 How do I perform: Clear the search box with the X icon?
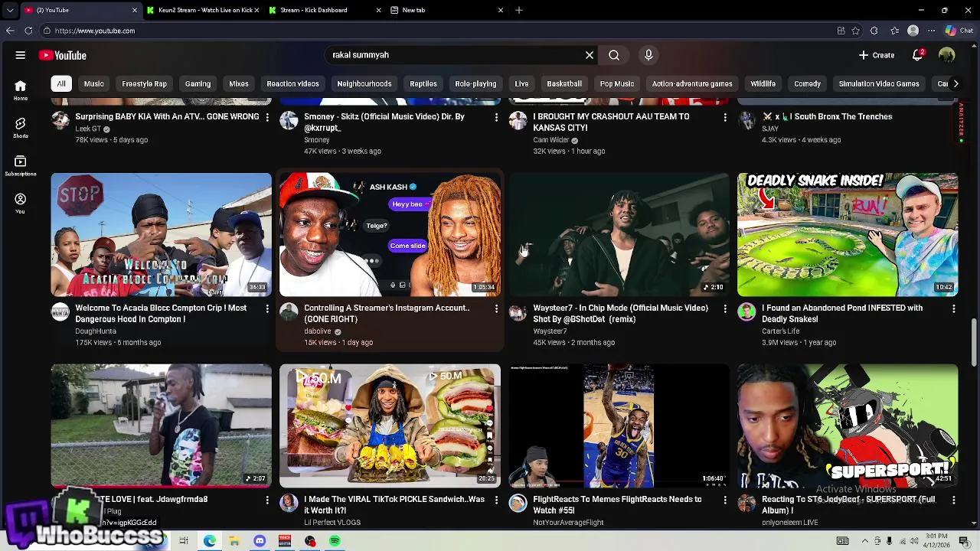(590, 55)
